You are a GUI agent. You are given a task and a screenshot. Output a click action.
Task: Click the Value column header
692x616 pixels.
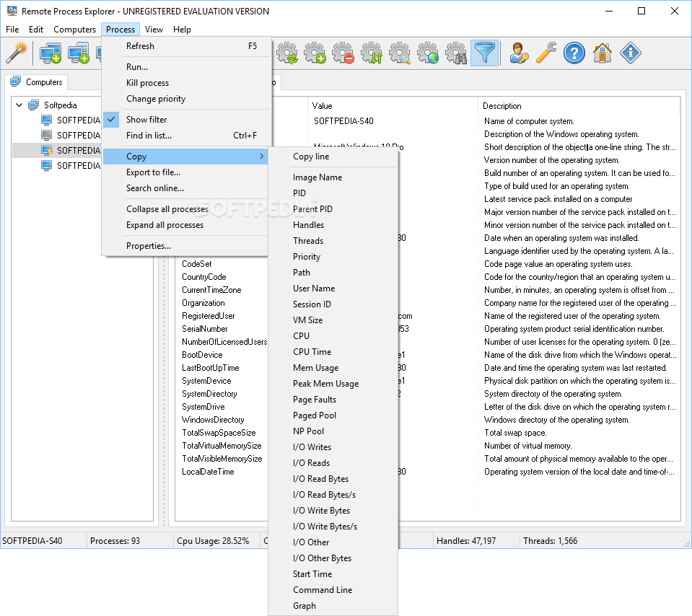392,106
